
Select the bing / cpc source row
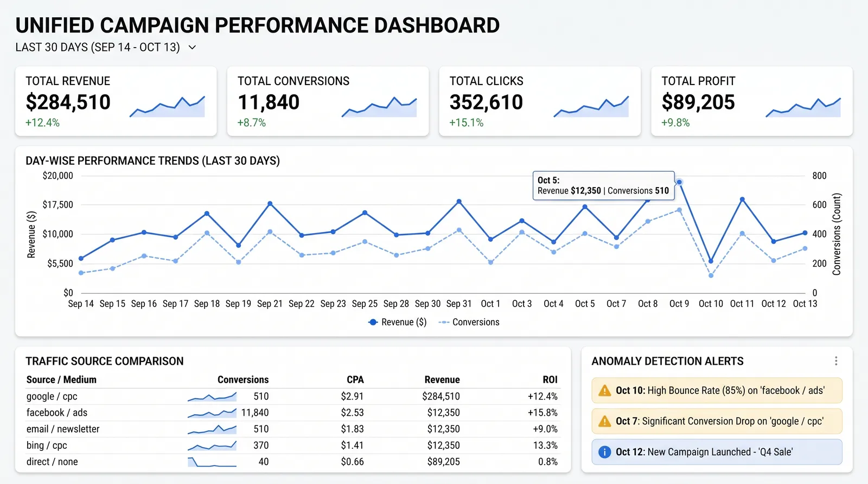[293, 445]
